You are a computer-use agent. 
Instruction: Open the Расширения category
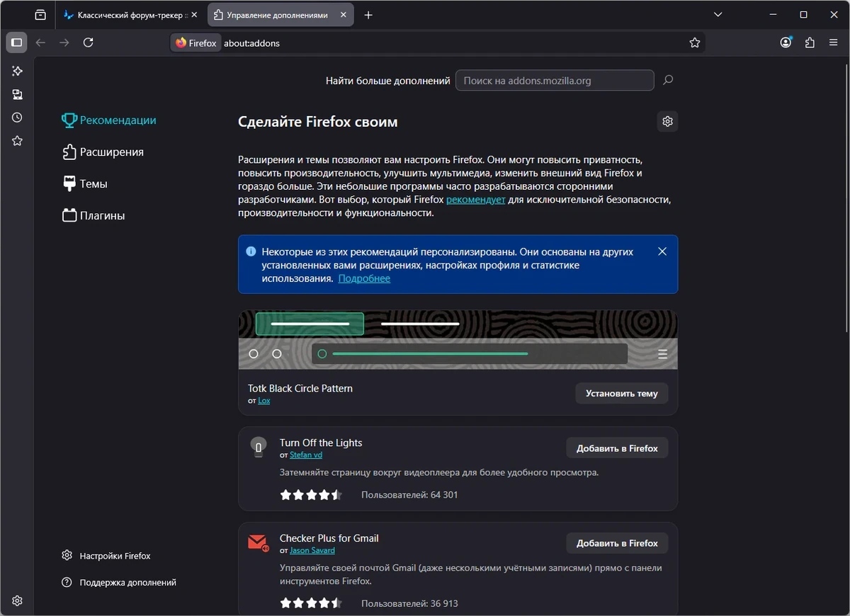click(103, 152)
